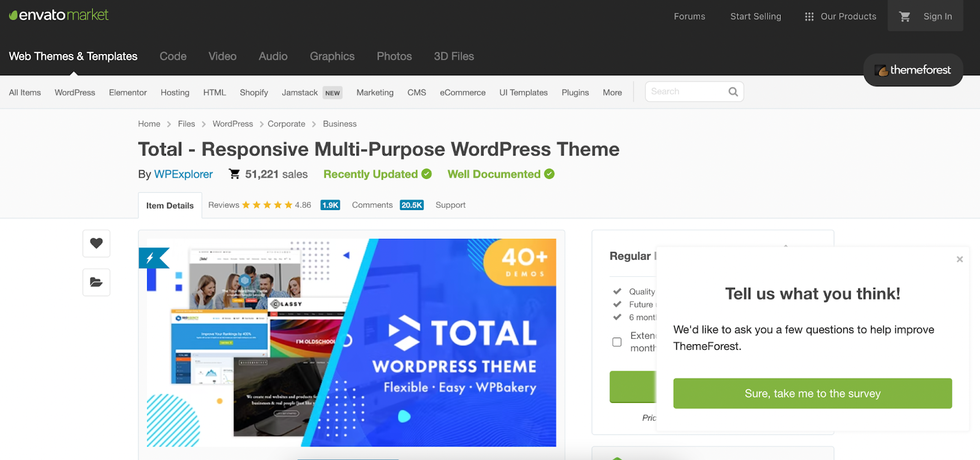This screenshot has height=460, width=980.
Task: Add item to favorites with heart icon
Action: tap(96, 243)
